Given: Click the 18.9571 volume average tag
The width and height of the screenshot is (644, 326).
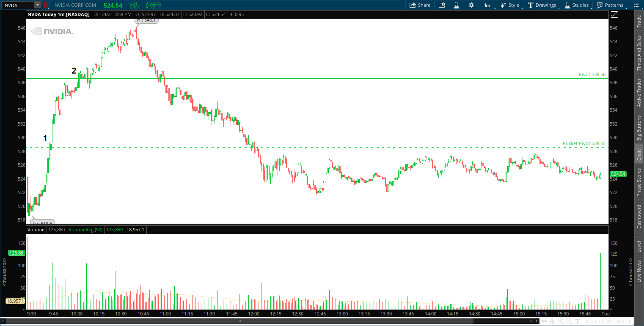Looking at the screenshot, I should coord(15,301).
